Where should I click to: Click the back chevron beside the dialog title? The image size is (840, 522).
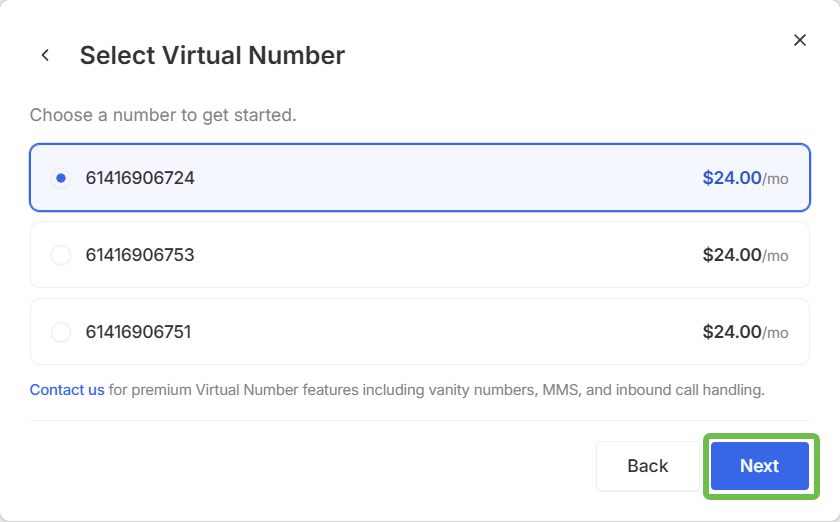[x=46, y=55]
